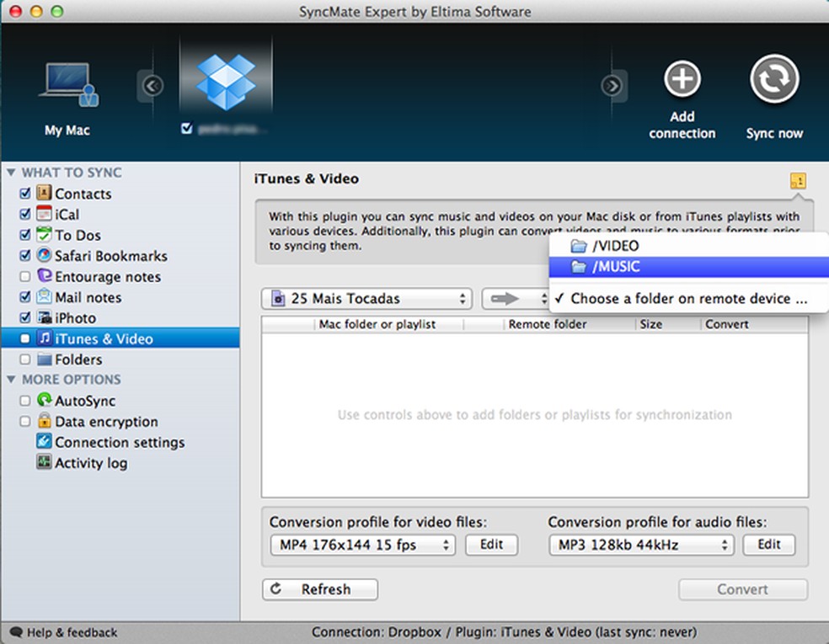
Task: Click the Help & feedback speech bubble icon
Action: coord(16,632)
